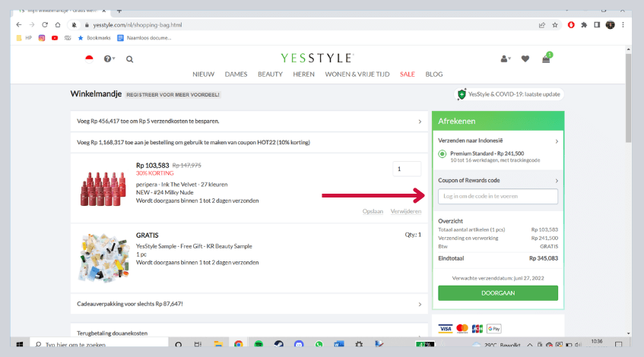Open the shopping bag icon
This screenshot has width=644, height=357.
pyautogui.click(x=546, y=58)
